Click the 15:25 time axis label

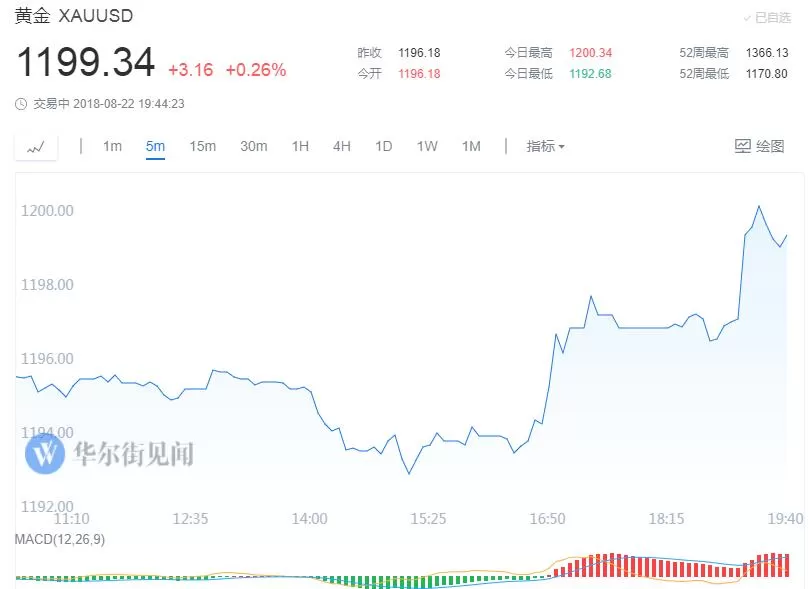428,518
